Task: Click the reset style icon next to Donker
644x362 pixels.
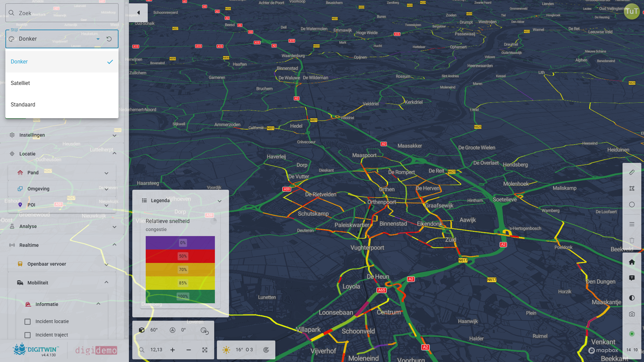Action: [109, 39]
